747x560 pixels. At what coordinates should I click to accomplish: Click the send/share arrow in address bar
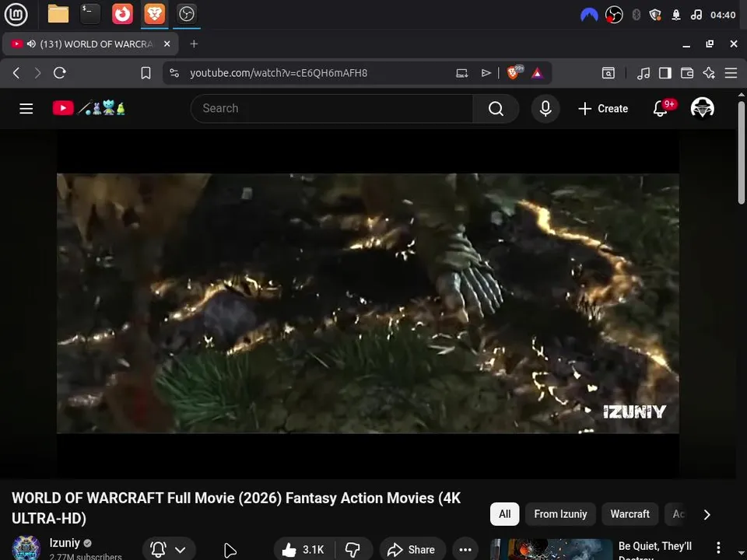click(486, 73)
